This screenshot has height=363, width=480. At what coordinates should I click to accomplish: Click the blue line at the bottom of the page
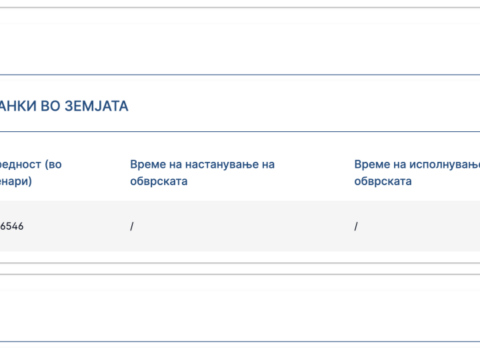pyautogui.click(x=240, y=341)
